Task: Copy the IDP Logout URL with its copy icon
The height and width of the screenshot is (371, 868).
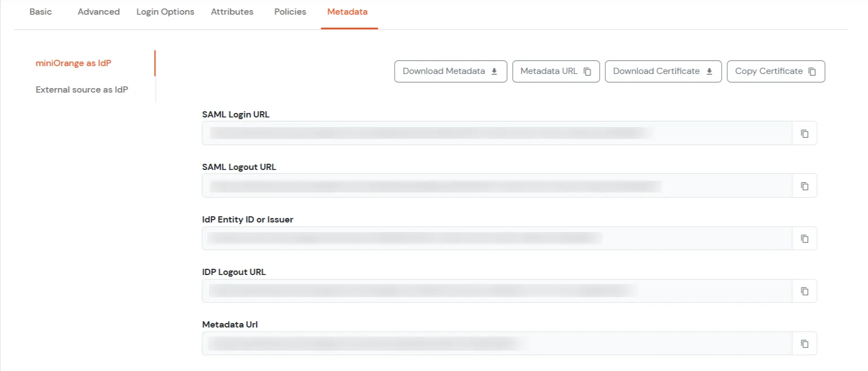Action: point(804,290)
